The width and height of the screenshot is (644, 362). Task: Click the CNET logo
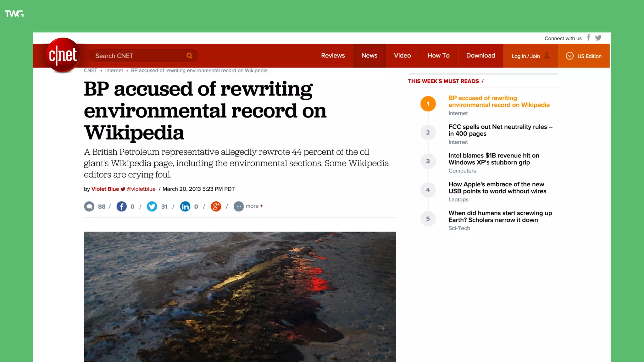click(63, 55)
